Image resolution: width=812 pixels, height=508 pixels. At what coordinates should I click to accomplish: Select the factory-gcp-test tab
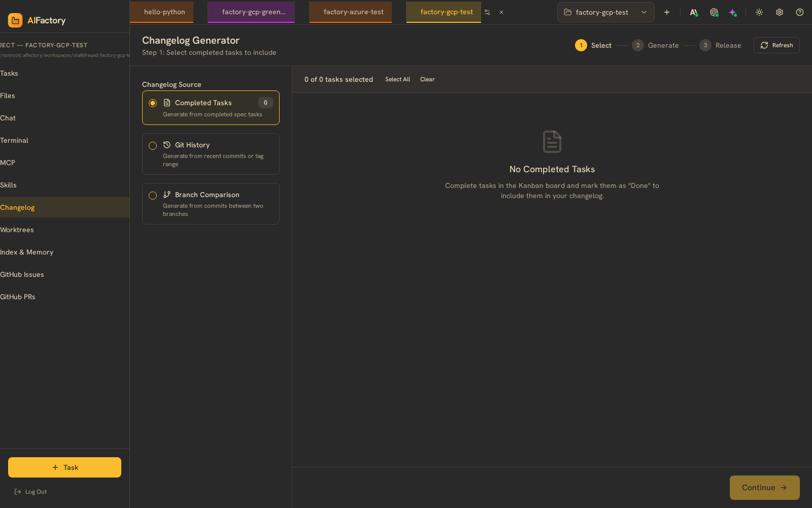(x=444, y=12)
